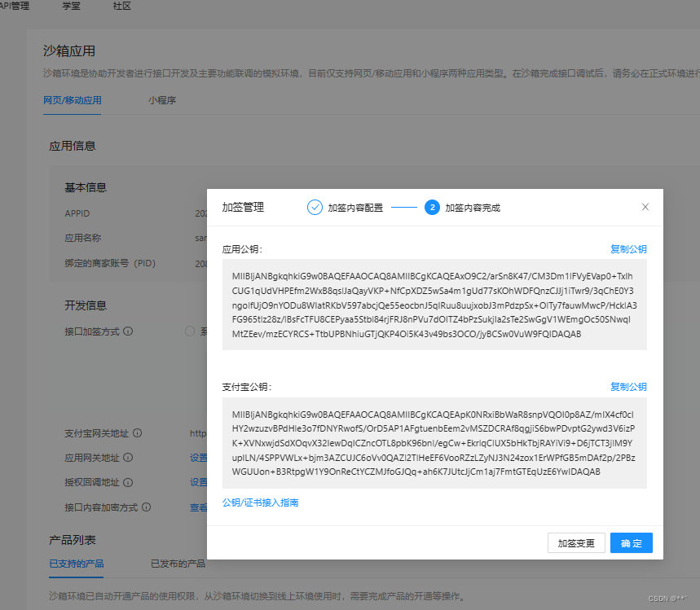Open the 公钥/证书接入指南 guide

click(259, 502)
